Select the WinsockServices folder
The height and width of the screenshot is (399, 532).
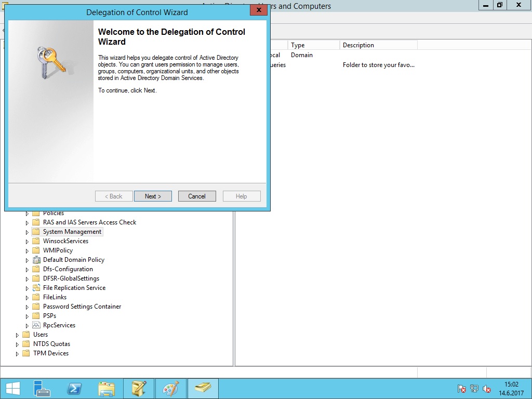coord(65,241)
